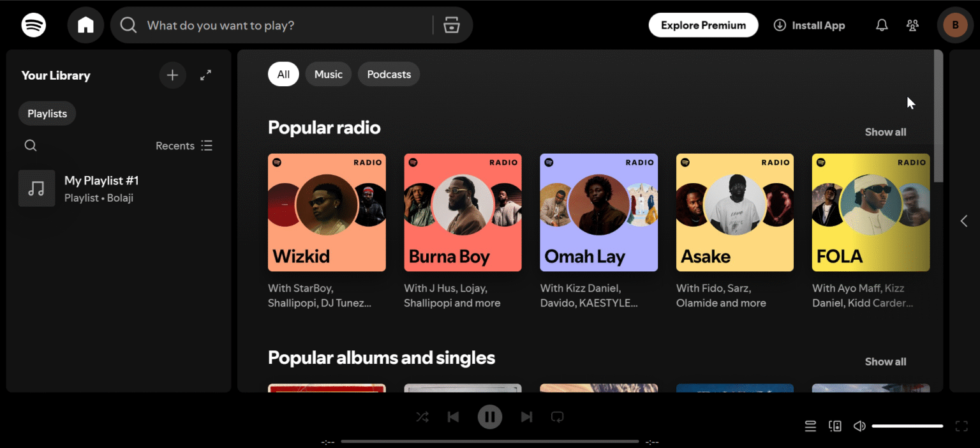The height and width of the screenshot is (448, 980).
Task: Toggle shuffle playback
Action: pos(422,417)
